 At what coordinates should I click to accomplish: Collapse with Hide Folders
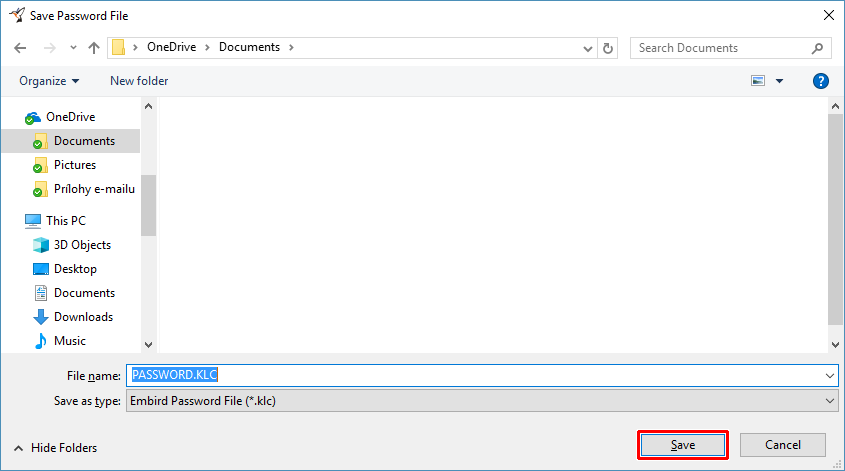(56, 448)
